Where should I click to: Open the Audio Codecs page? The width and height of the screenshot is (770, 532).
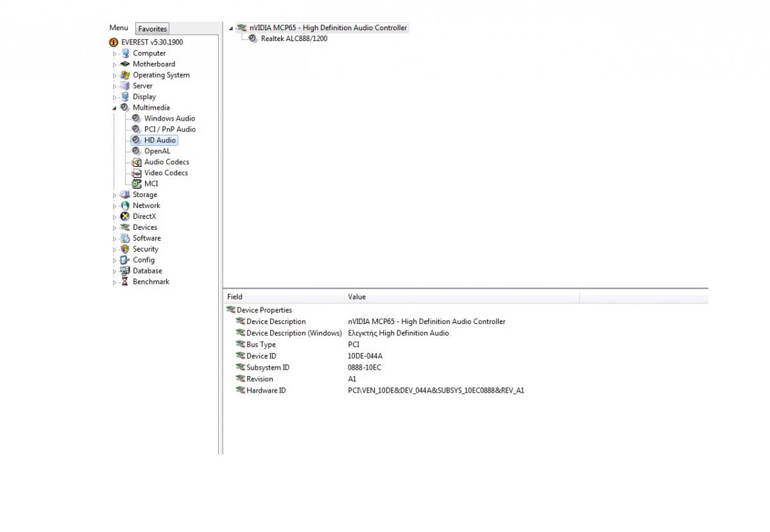pos(167,162)
